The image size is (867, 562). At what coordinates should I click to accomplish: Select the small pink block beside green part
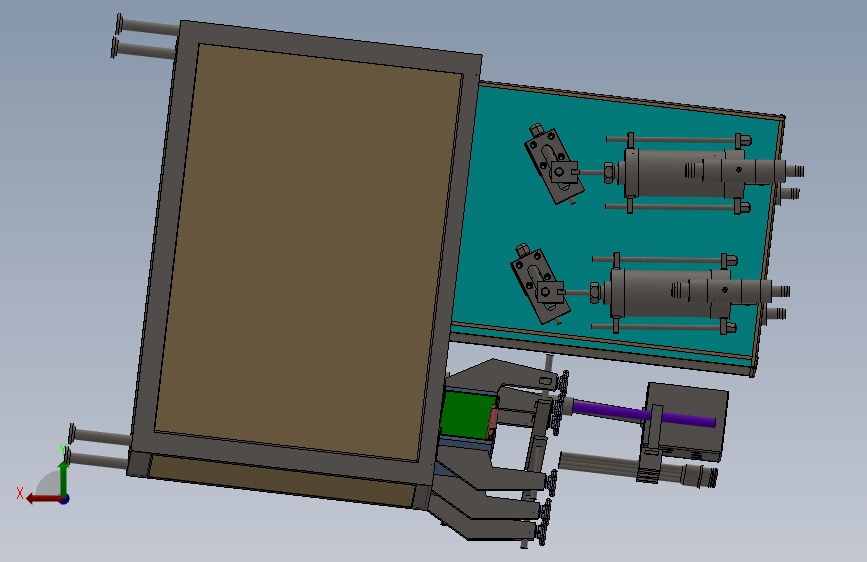click(492, 423)
